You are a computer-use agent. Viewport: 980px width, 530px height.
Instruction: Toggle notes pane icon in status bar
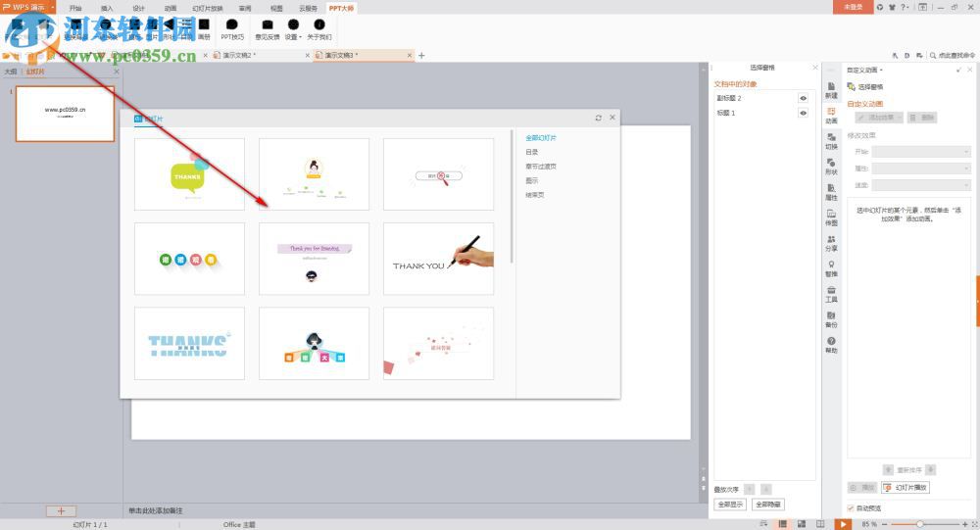pyautogui.click(x=763, y=524)
